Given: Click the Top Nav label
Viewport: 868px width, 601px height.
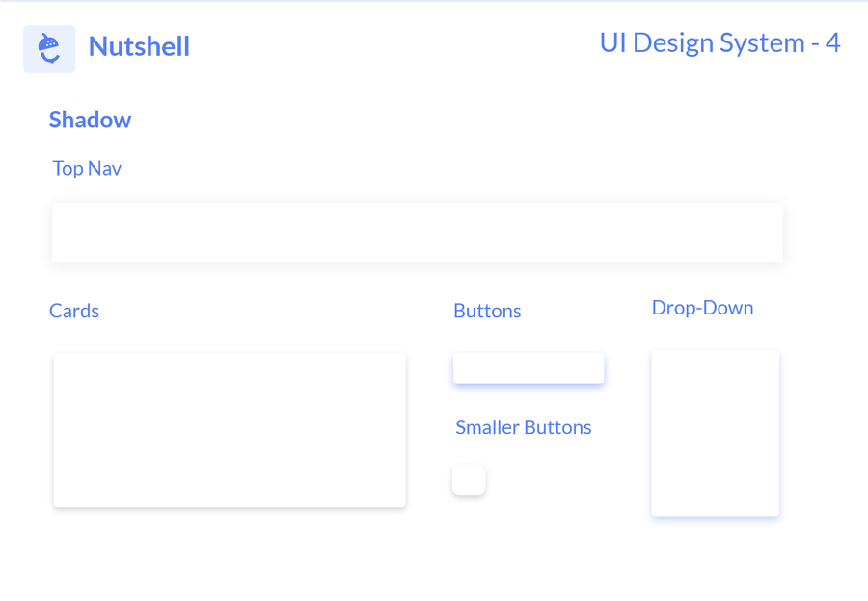Looking at the screenshot, I should [x=87, y=168].
